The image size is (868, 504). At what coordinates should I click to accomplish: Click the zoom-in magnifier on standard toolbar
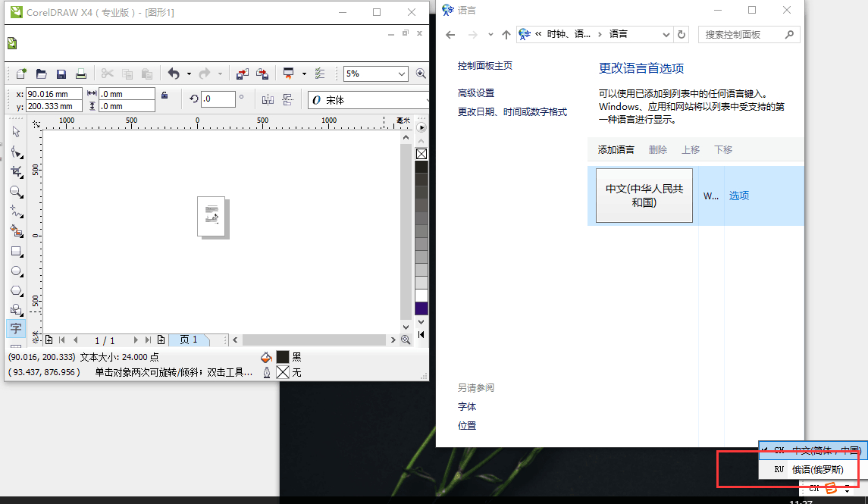coord(421,74)
